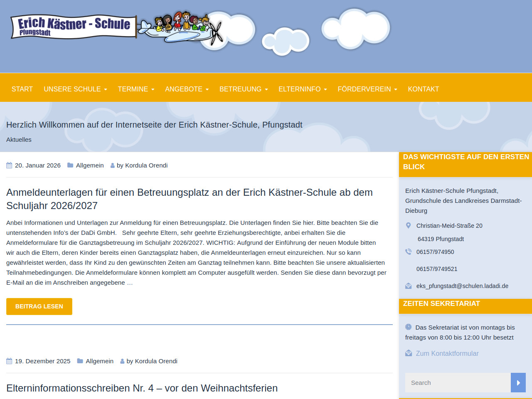Click the folder icon of the December post
The image size is (532, 399).
point(80,361)
